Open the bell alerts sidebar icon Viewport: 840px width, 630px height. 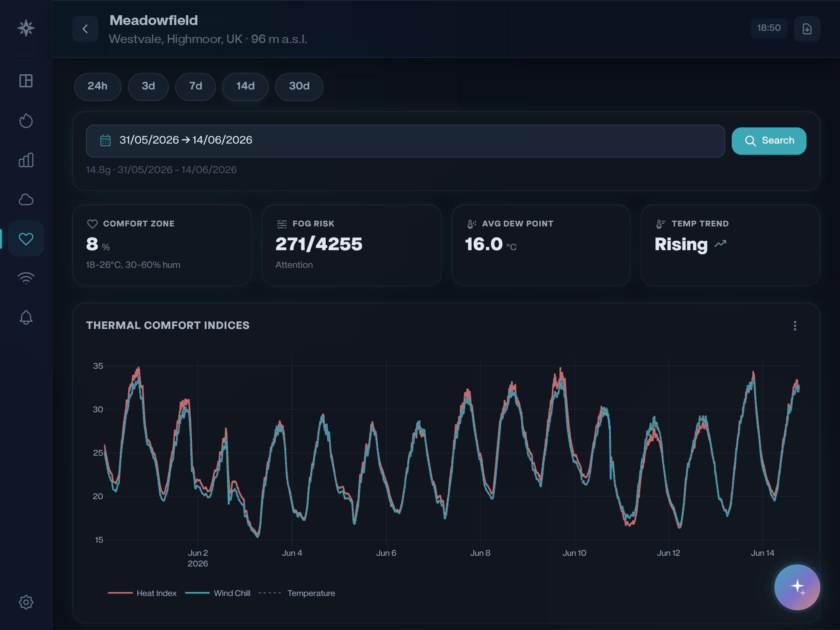pos(26,317)
